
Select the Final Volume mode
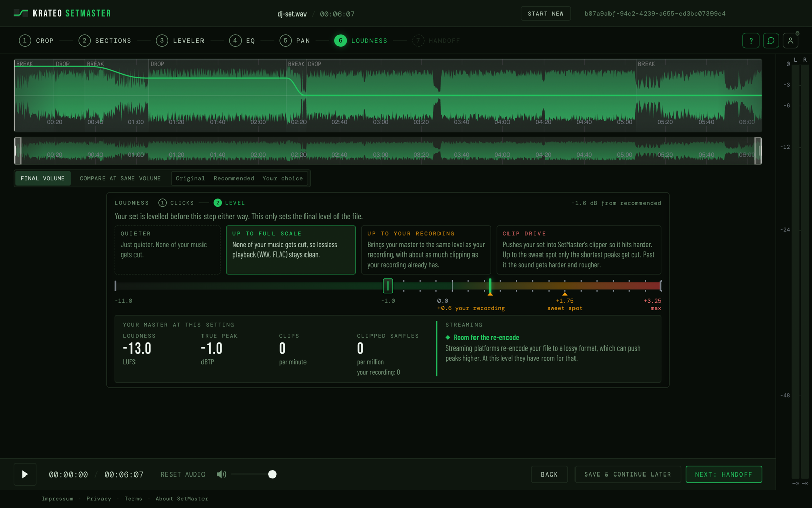[x=43, y=178]
